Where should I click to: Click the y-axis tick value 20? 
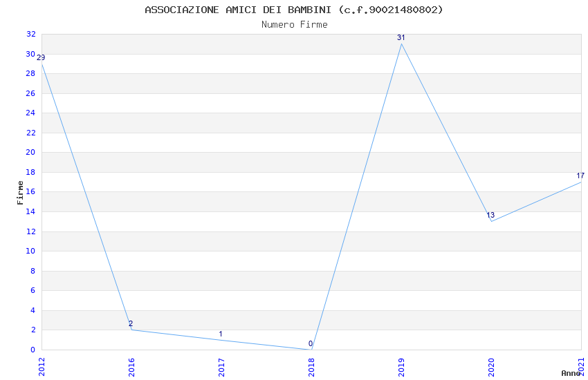click(x=30, y=152)
